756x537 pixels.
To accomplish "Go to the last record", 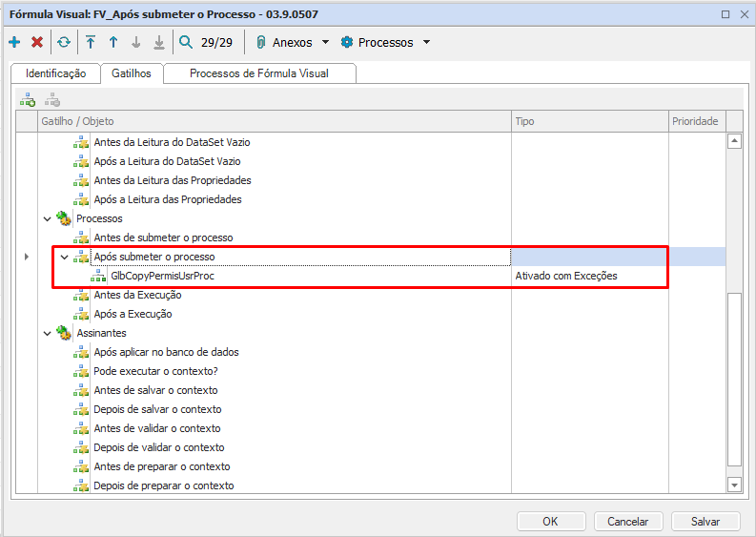I will [x=159, y=43].
